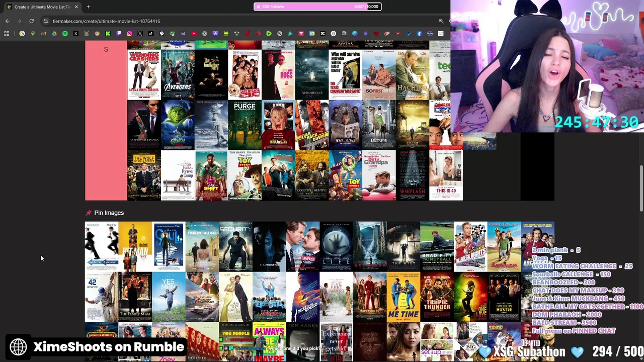
Task: Select The Godfather poster
Action: click(x=211, y=74)
